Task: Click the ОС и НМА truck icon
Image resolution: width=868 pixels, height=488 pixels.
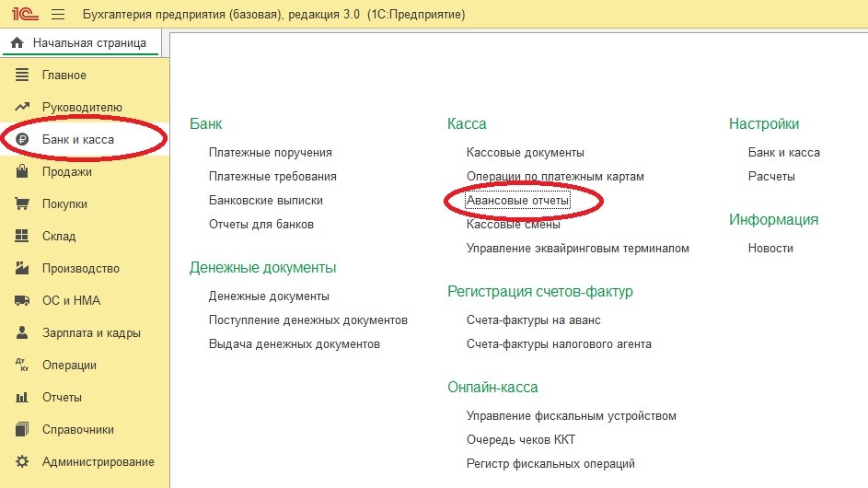Action: point(23,301)
